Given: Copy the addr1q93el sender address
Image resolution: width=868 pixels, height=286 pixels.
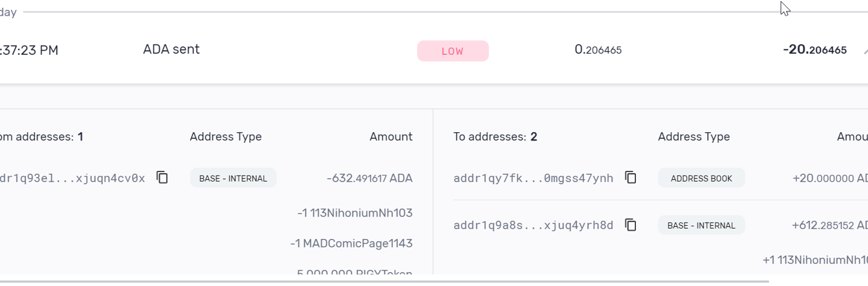Looking at the screenshot, I should 162,177.
